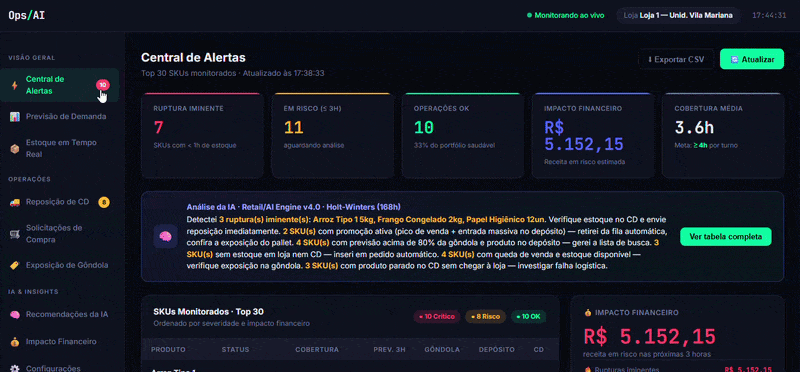The height and width of the screenshot is (372, 800).
Task: Click the clock reading 17:44:31
Action: click(769, 15)
